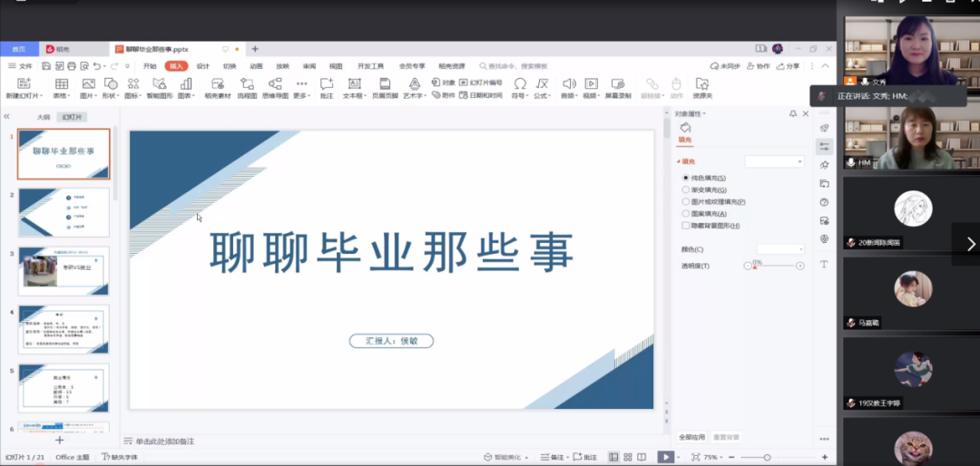Open the 流程图 (Flowchart) tool
Screen dimensions: 980x466
247,84
